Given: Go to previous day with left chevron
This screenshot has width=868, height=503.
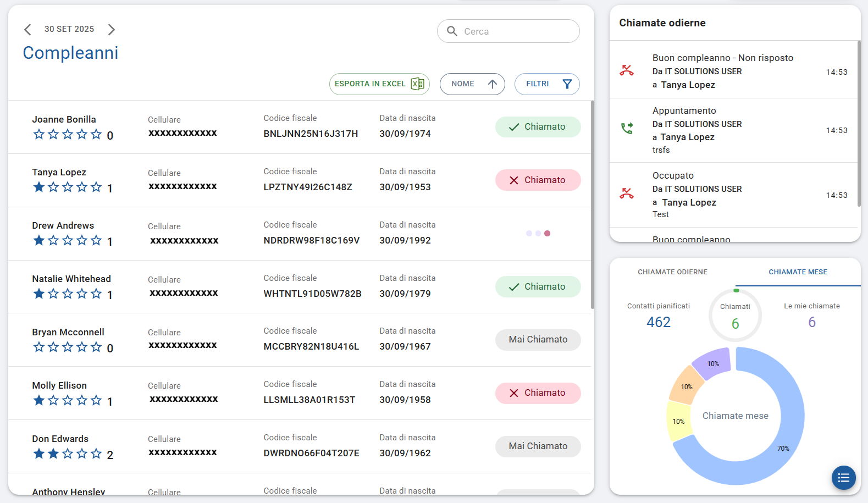Looking at the screenshot, I should point(27,30).
